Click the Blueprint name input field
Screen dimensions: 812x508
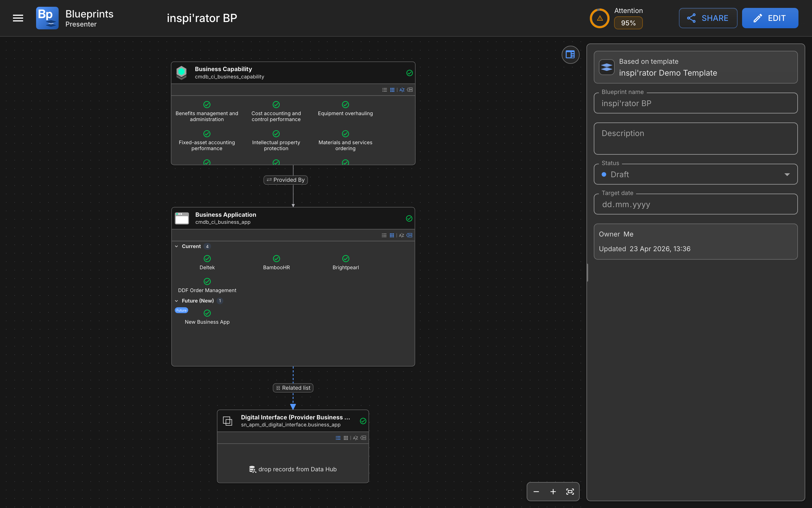click(696, 103)
